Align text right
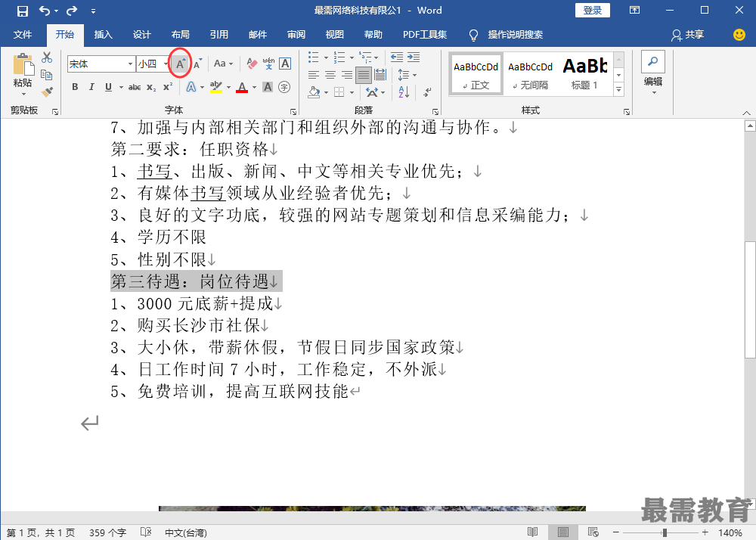 tap(347, 75)
